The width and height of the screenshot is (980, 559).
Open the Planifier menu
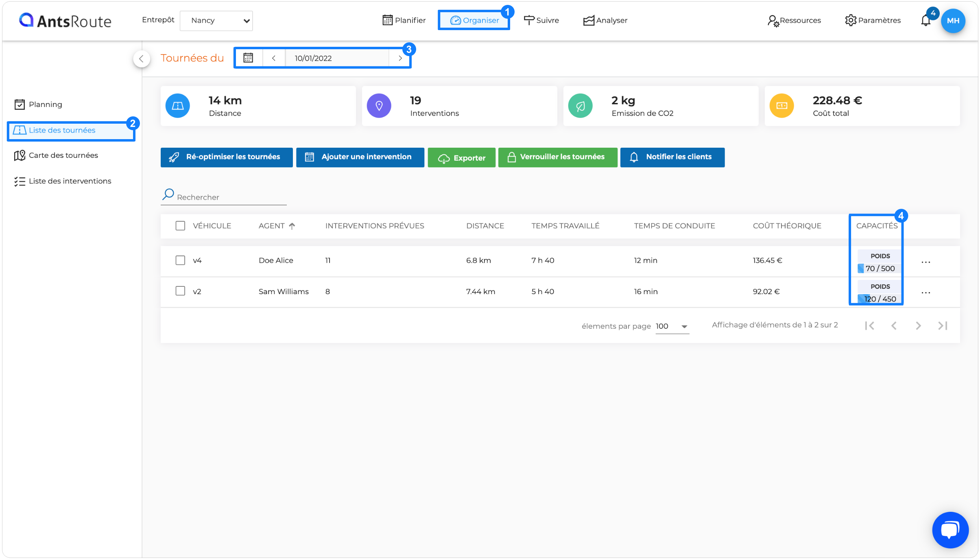pos(404,20)
